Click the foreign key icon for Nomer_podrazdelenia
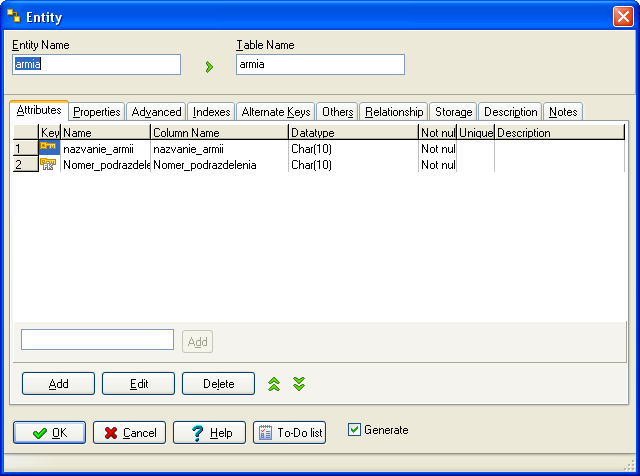This screenshot has height=476, width=640. tap(48, 164)
